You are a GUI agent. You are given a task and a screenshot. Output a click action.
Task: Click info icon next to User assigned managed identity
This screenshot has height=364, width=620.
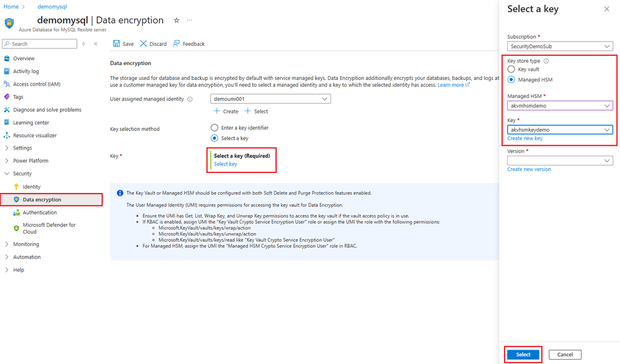190,99
